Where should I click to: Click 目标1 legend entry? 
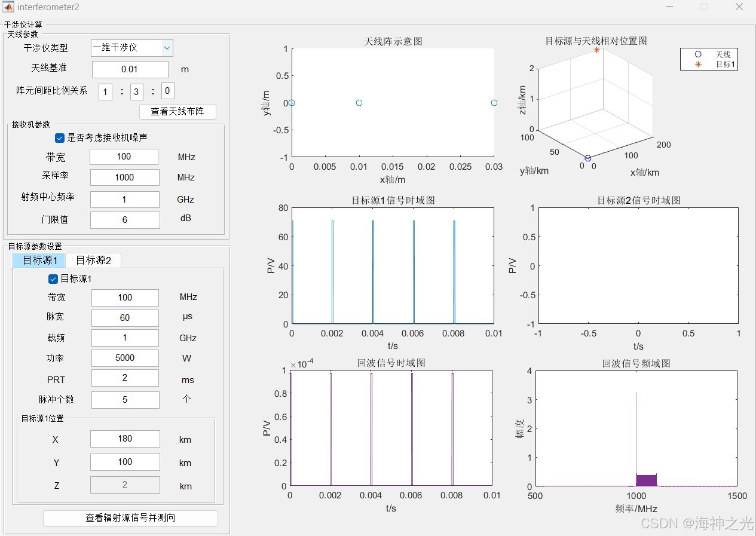[x=709, y=64]
